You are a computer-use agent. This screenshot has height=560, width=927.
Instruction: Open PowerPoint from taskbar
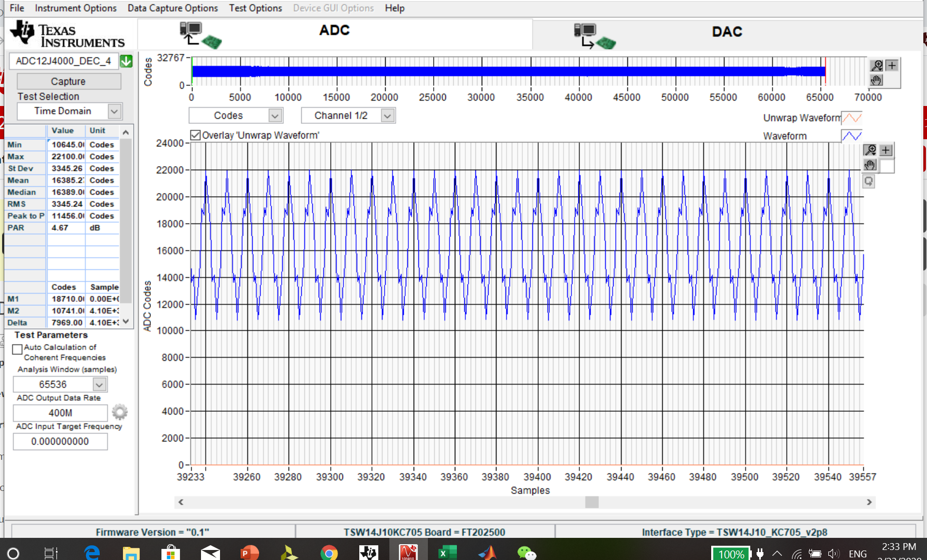pyautogui.click(x=250, y=553)
